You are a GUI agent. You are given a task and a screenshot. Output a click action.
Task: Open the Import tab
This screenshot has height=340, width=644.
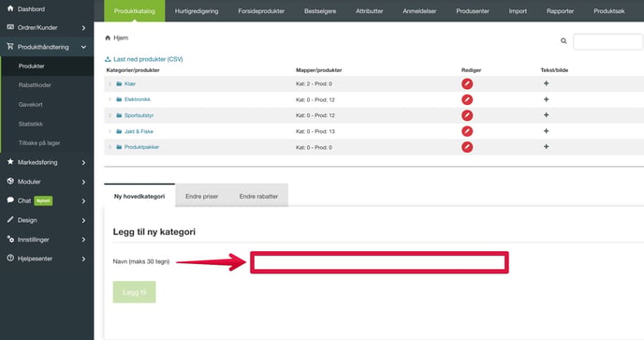(518, 11)
